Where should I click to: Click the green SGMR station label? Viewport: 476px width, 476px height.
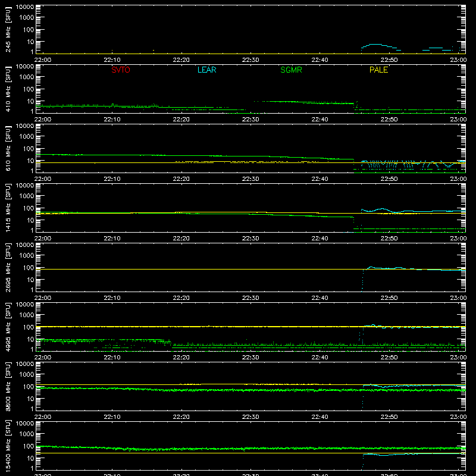(x=291, y=70)
